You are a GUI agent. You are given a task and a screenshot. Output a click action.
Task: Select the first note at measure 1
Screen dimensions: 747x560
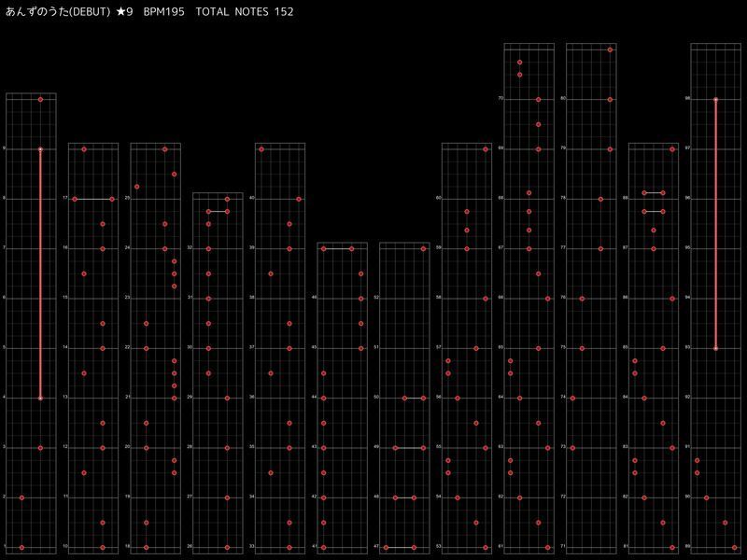coord(21,547)
